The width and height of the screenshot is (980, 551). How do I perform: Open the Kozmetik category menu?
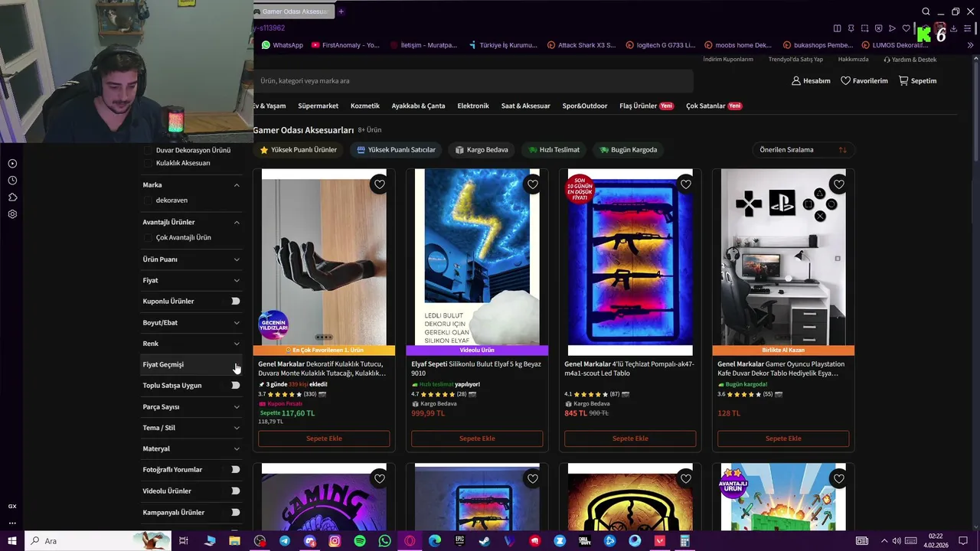(x=365, y=106)
